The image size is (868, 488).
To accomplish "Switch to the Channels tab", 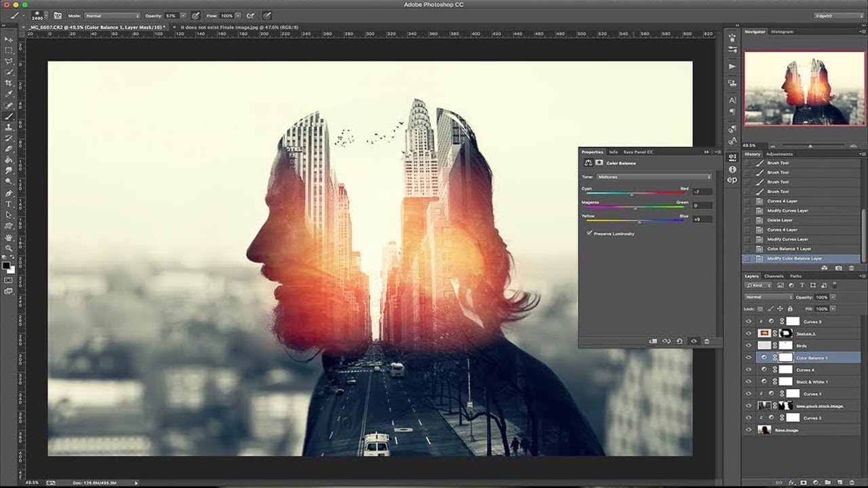I will [x=774, y=277].
